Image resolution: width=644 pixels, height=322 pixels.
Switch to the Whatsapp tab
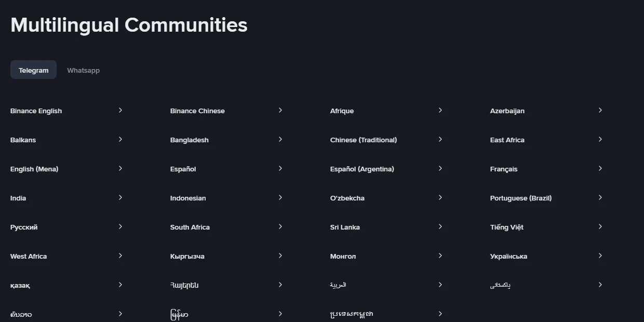click(x=83, y=70)
